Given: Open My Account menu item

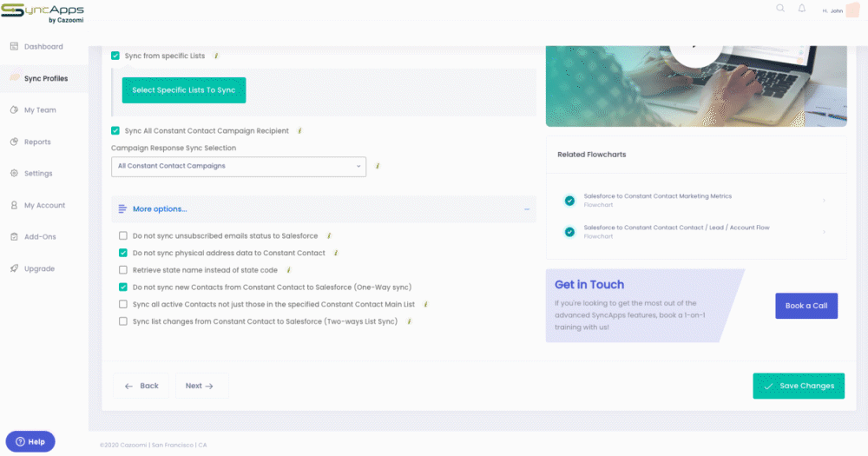Looking at the screenshot, I should tap(43, 205).
